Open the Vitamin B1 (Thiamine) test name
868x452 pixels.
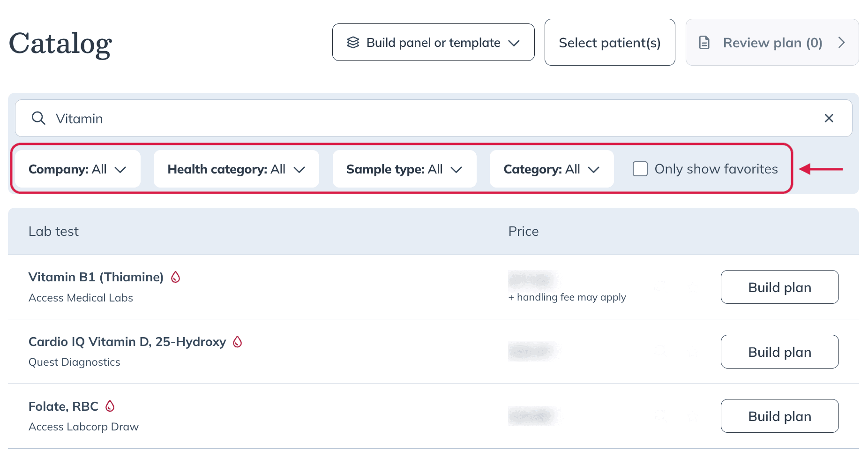(x=96, y=277)
